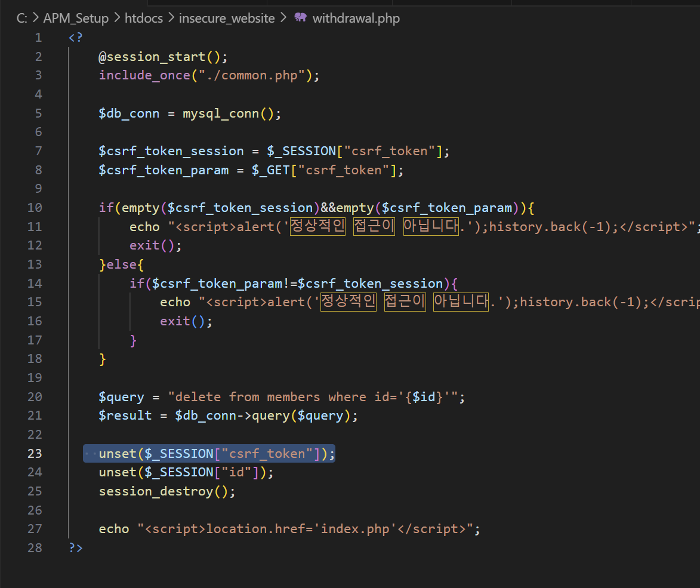Screen dimensions: 700x588
Task: Click 'session_destroy();' on line 25
Action: click(167, 491)
